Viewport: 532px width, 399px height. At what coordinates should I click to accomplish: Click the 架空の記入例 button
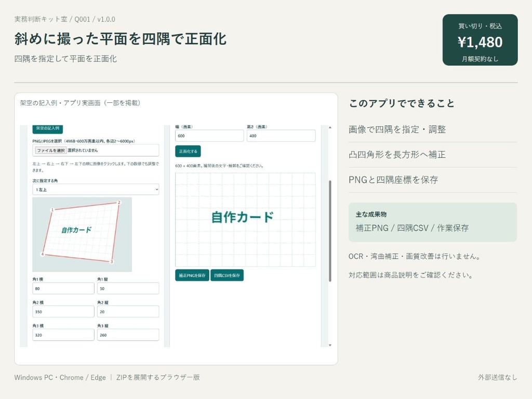coord(47,129)
